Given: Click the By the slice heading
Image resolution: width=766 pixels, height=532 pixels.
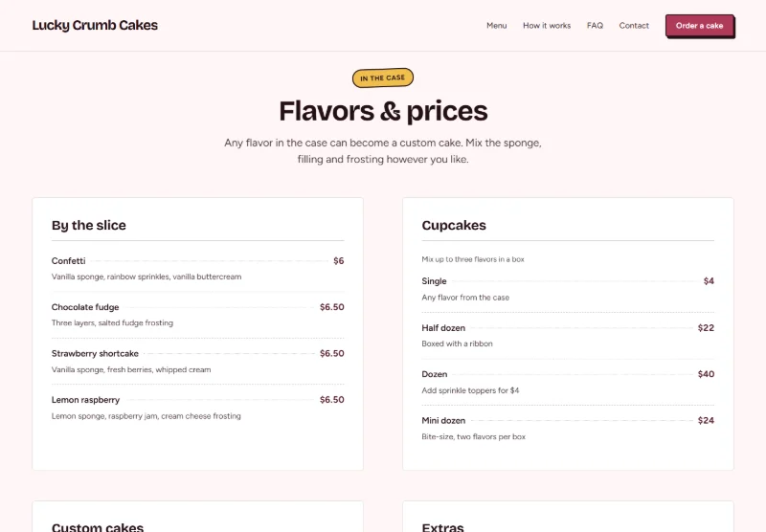Looking at the screenshot, I should [88, 225].
